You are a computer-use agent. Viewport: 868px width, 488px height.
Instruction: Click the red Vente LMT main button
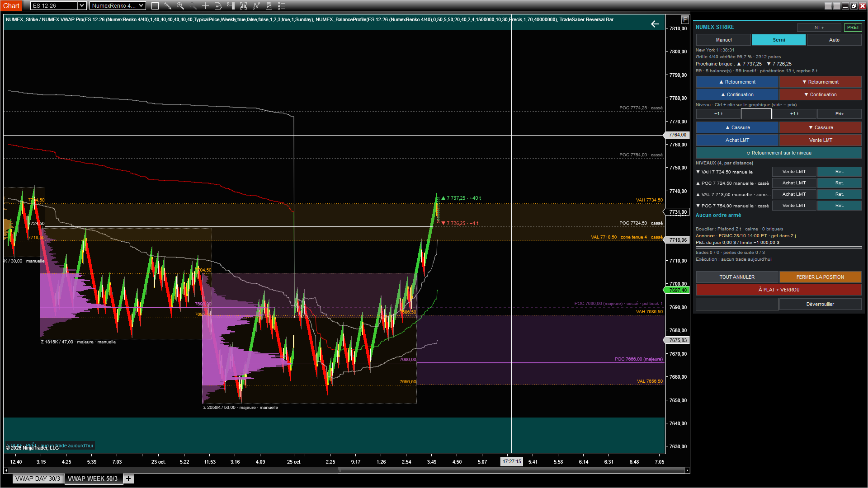[820, 140]
